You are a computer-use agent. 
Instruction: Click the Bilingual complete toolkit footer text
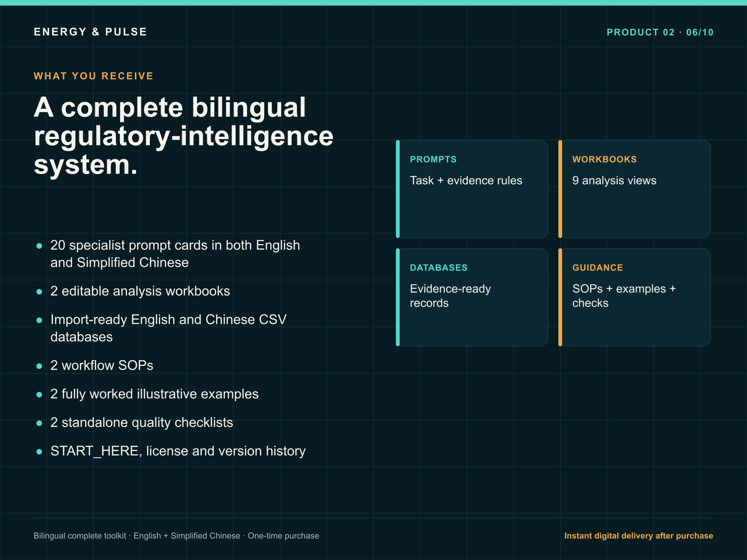176,536
